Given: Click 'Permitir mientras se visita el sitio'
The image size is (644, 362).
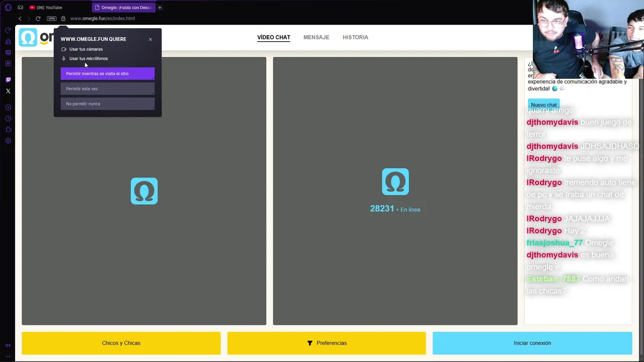Looking at the screenshot, I should [108, 73].
